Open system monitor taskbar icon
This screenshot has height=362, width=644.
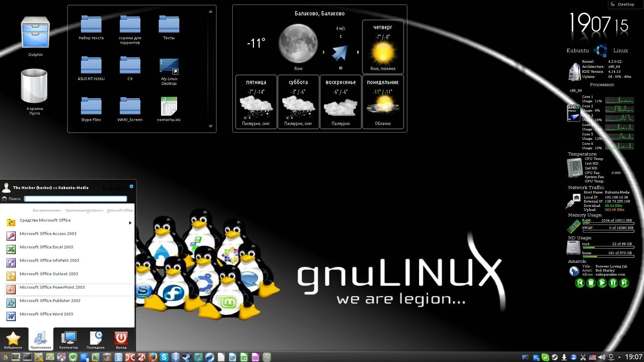(x=16, y=357)
